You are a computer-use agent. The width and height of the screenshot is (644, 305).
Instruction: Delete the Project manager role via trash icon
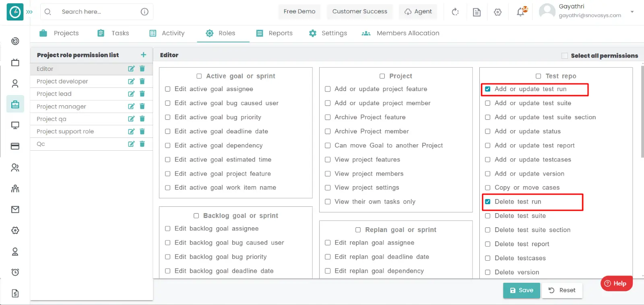coord(142,106)
